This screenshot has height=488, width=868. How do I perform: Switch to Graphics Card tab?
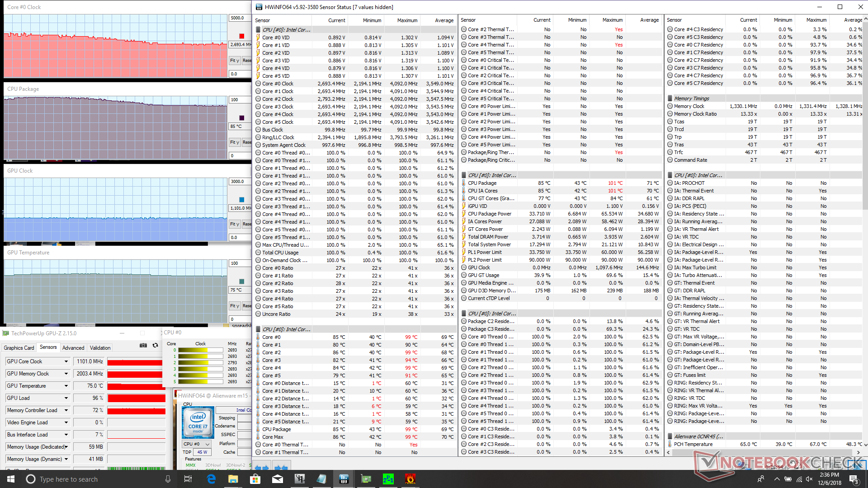click(19, 347)
